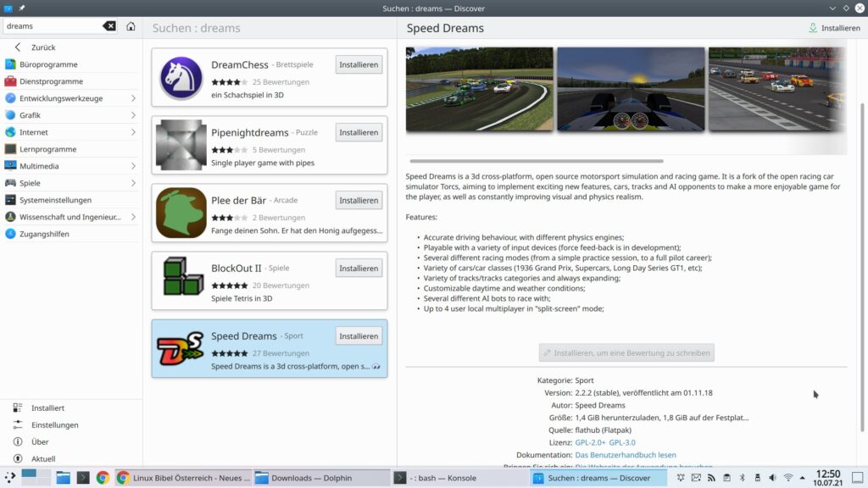The width and height of the screenshot is (868, 488).
Task: Open Einstellungen in sidebar
Action: [x=71, y=425]
